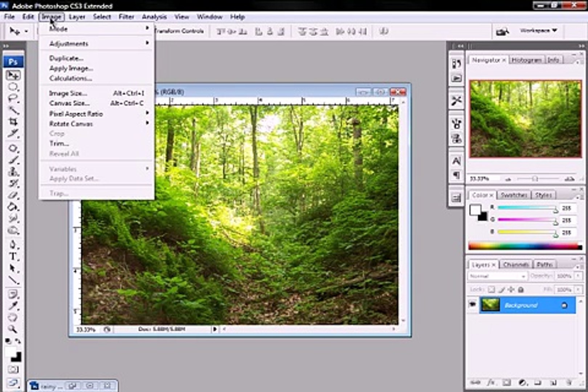
Task: Expand the Pixel Aspect Ratio submenu
Action: pos(97,114)
